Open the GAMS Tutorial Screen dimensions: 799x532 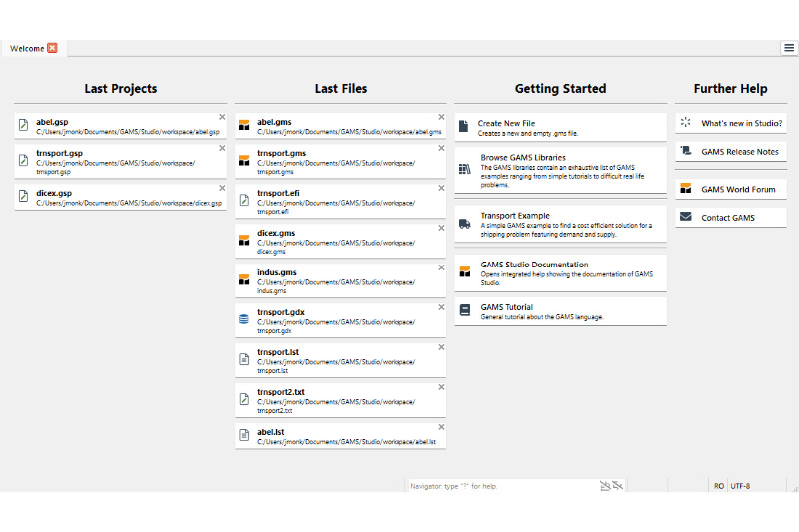(x=560, y=311)
